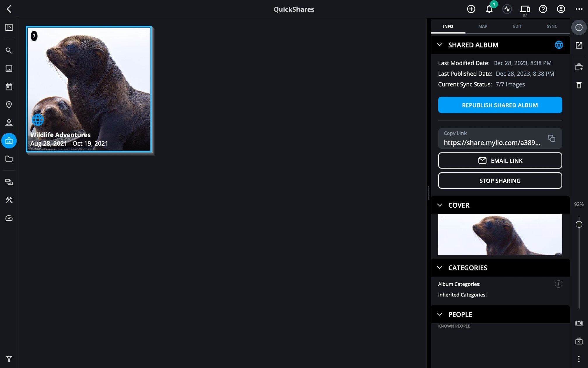Click the thumbnail size slider handle
588x368 pixels.
[x=579, y=224]
